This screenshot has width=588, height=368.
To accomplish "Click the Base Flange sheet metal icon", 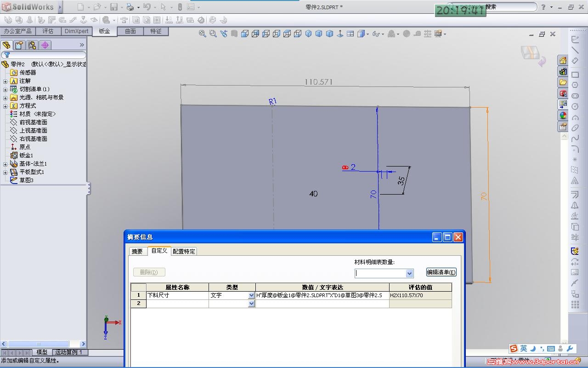I will (8, 20).
